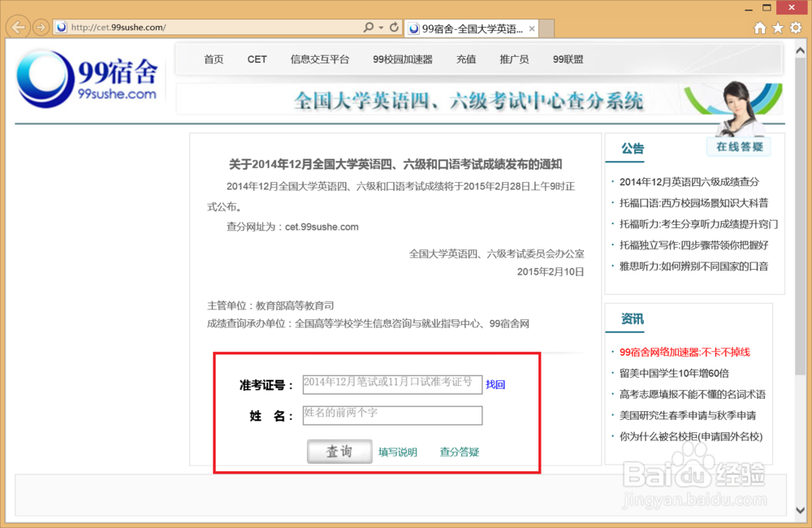Open 雅思听力:如何辨别不同国家的口音 link
This screenshot has height=528, width=812.
tap(693, 266)
